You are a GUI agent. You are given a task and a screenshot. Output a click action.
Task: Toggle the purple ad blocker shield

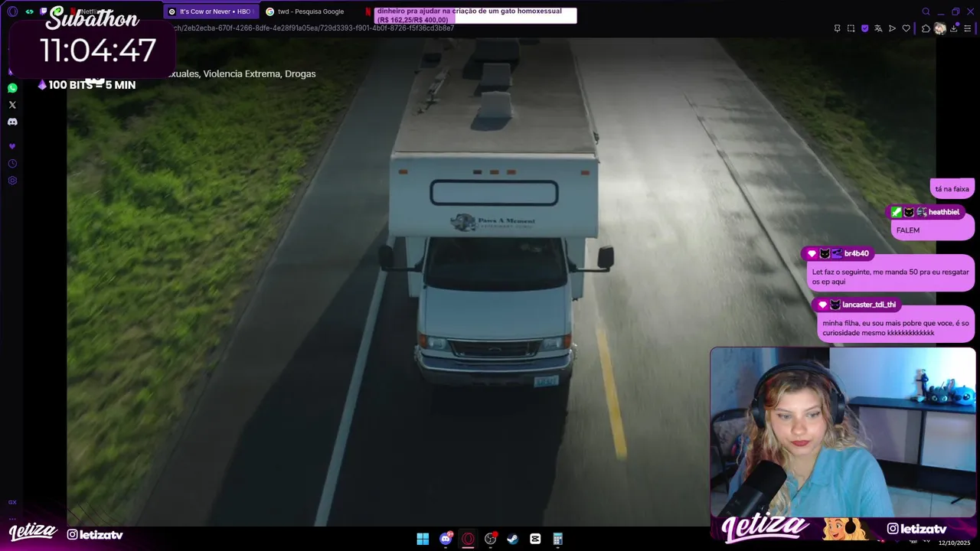[x=864, y=28]
